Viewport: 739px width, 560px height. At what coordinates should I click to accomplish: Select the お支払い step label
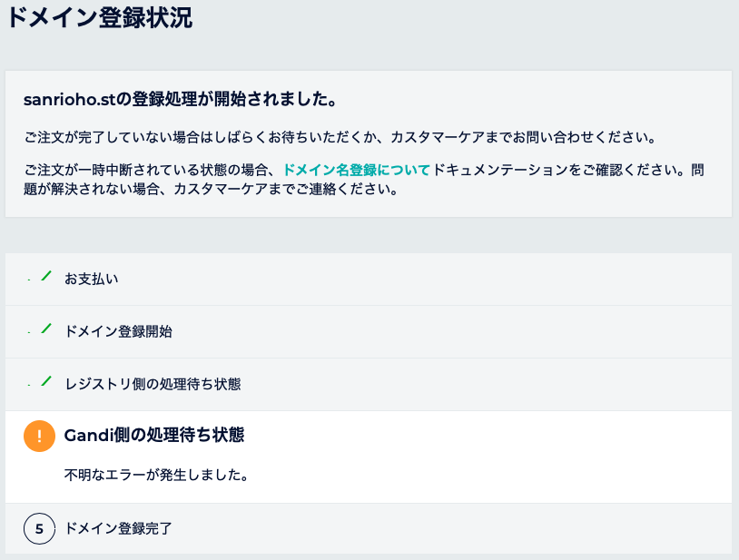pos(92,279)
